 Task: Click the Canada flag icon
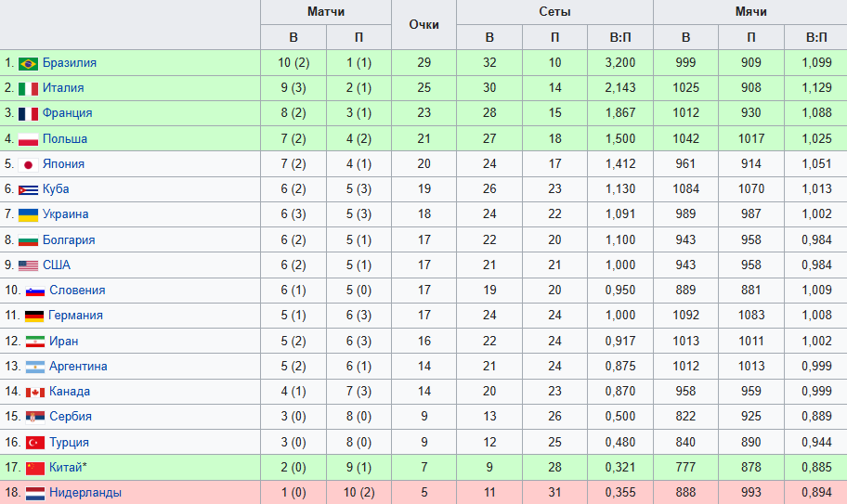[x=34, y=392]
